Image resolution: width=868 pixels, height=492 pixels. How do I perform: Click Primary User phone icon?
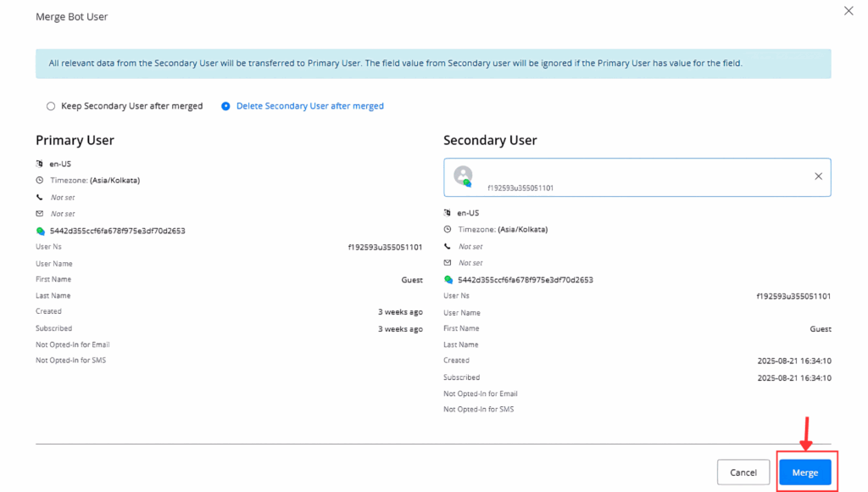point(40,197)
